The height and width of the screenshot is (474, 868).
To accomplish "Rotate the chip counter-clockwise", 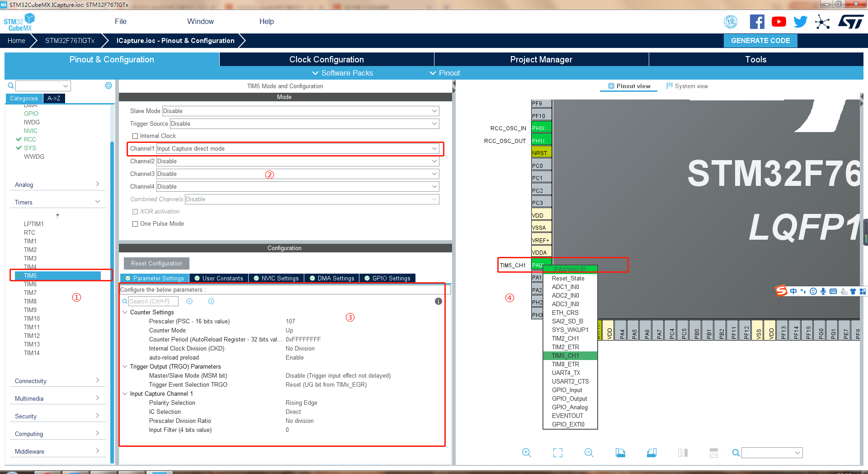I will tap(651, 453).
